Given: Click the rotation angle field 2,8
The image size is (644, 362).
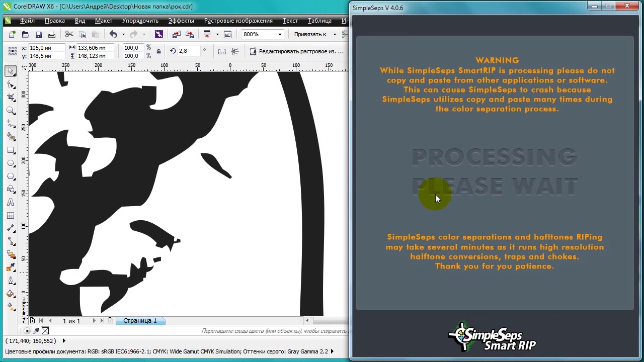Looking at the screenshot, I should point(189,51).
